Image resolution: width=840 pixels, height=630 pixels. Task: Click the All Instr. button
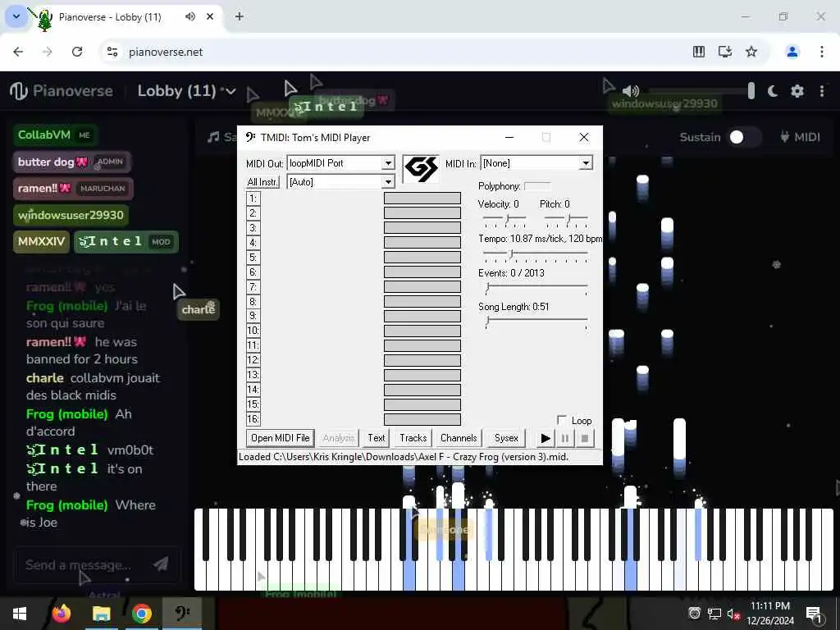click(x=262, y=182)
